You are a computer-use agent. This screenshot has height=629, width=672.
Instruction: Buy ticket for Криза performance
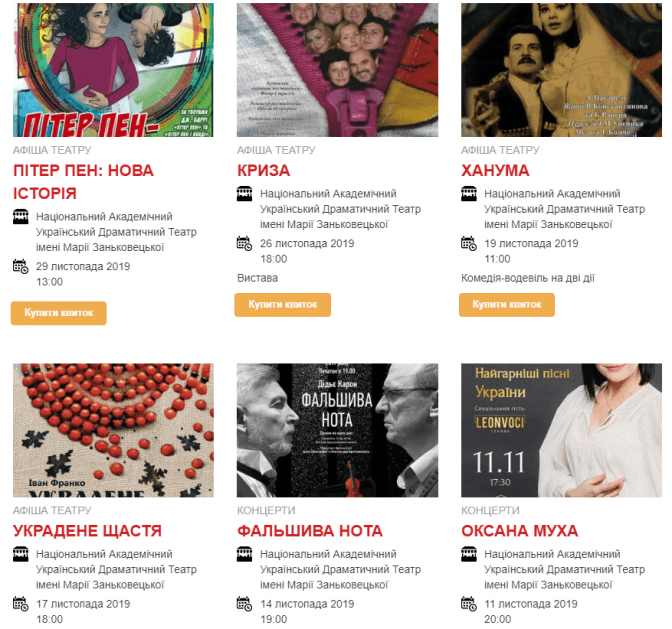pyautogui.click(x=282, y=305)
